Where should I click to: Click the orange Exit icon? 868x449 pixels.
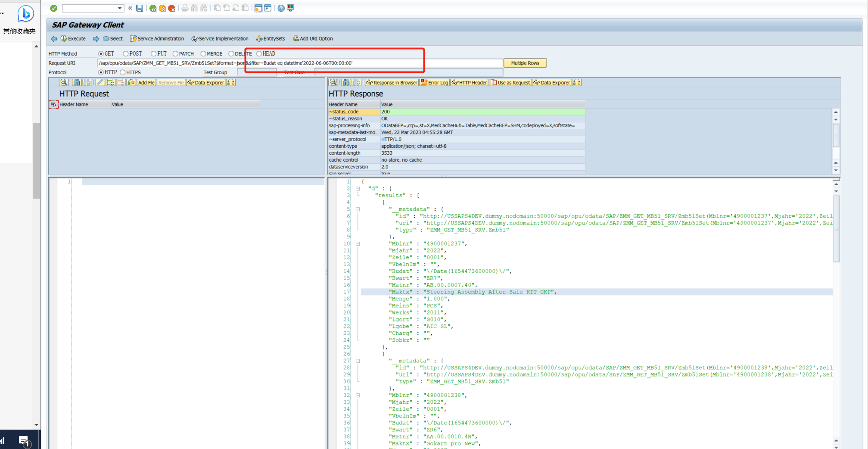pos(162,8)
